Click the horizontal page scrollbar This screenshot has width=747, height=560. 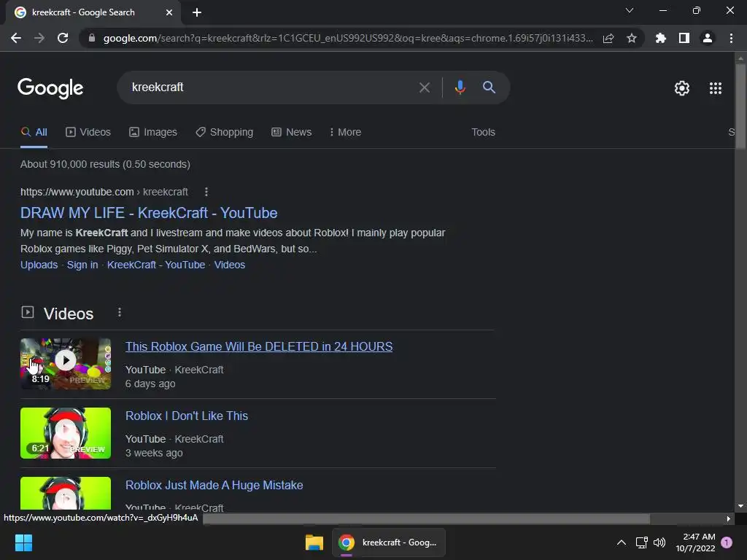coord(426,518)
